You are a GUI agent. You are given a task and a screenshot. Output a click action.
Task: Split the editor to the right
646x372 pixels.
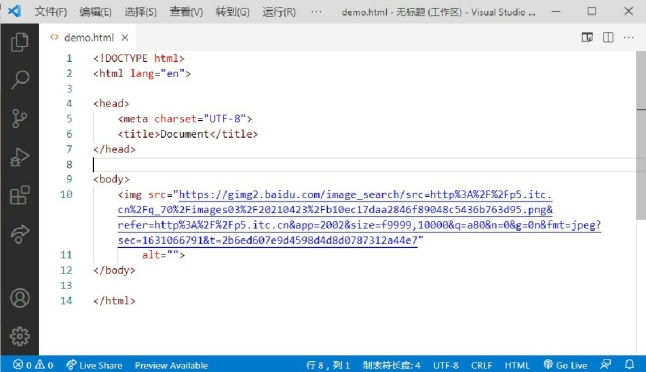click(608, 37)
